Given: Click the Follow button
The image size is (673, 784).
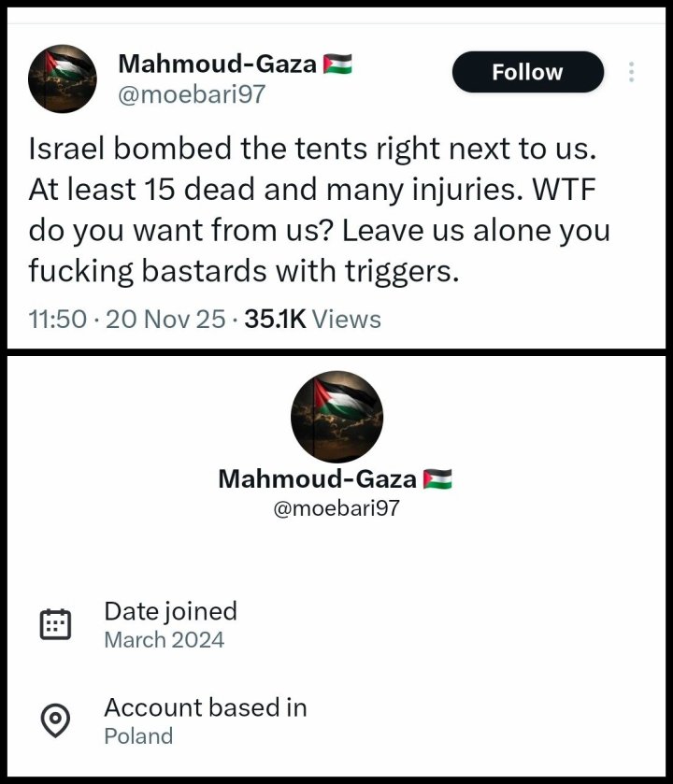Looking at the screenshot, I should point(527,72).
